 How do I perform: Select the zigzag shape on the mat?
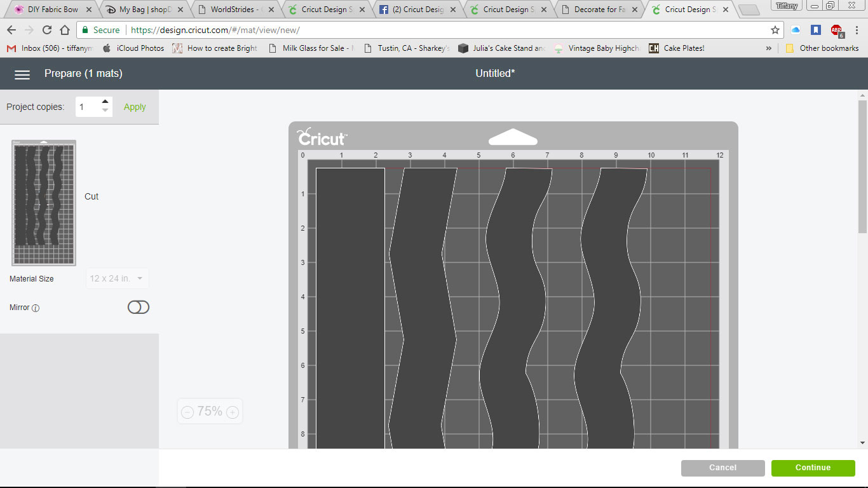click(x=423, y=308)
